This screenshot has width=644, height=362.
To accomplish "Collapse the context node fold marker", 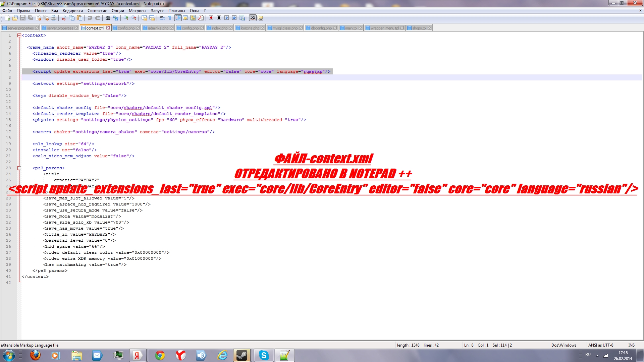I will tap(19, 36).
